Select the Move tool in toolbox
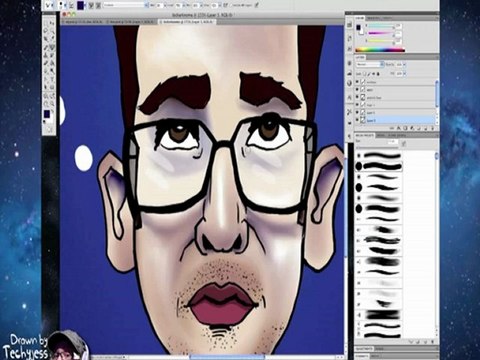 click(52, 23)
